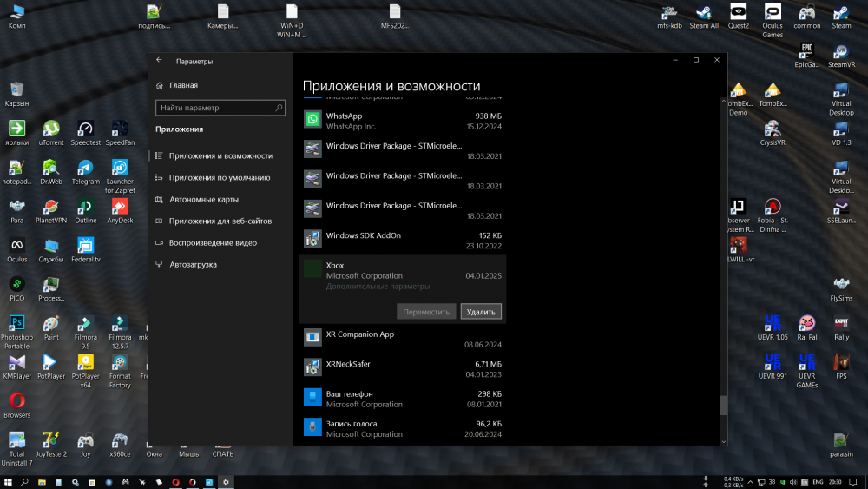Expand the XR Companion App entry

tap(402, 339)
